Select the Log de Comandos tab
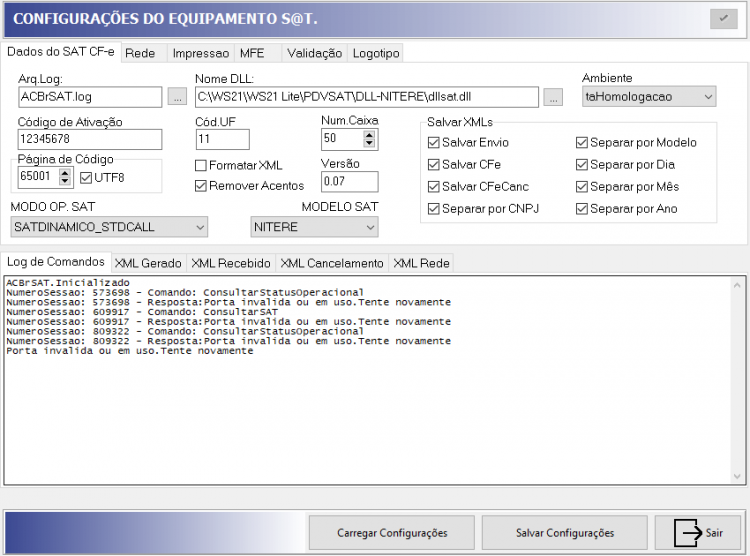750x556 pixels. 56,262
